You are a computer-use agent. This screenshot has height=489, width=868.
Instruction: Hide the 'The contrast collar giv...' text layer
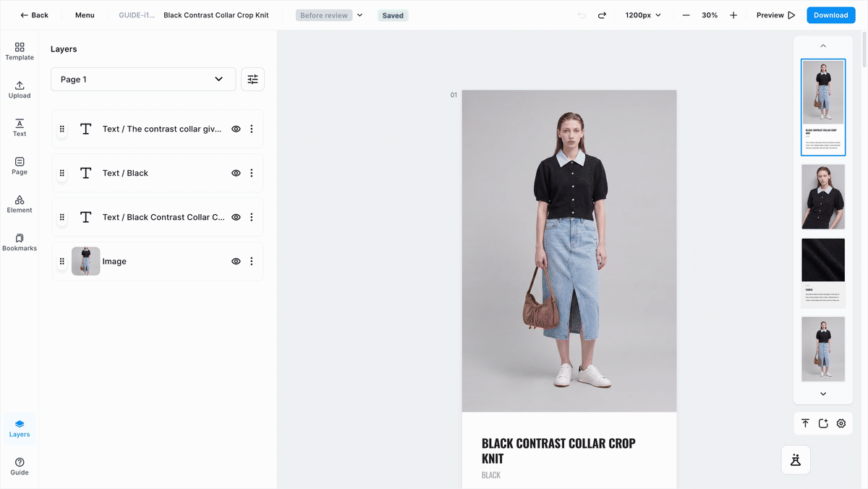coord(236,129)
